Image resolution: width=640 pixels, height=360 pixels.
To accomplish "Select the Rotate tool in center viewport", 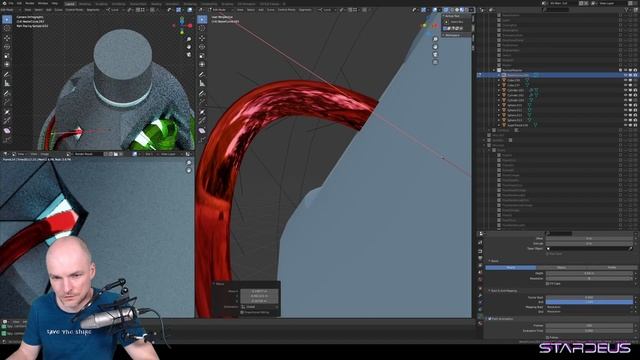I will click(x=202, y=47).
